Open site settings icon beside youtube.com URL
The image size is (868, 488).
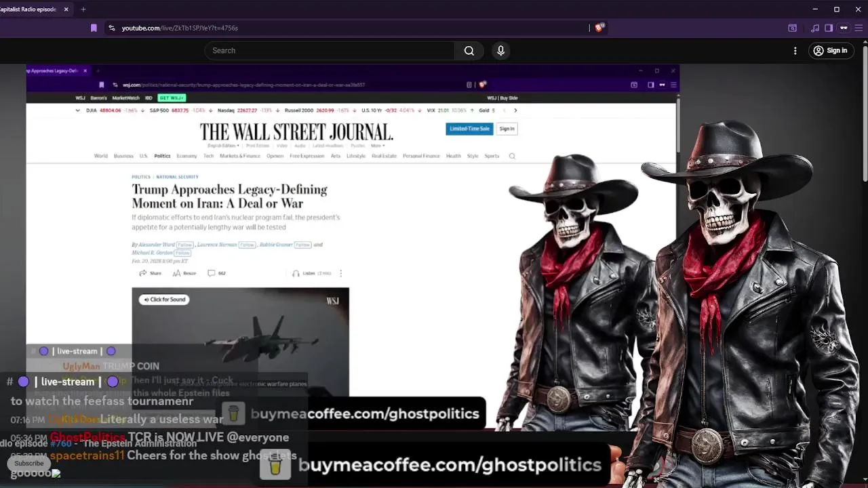[112, 28]
